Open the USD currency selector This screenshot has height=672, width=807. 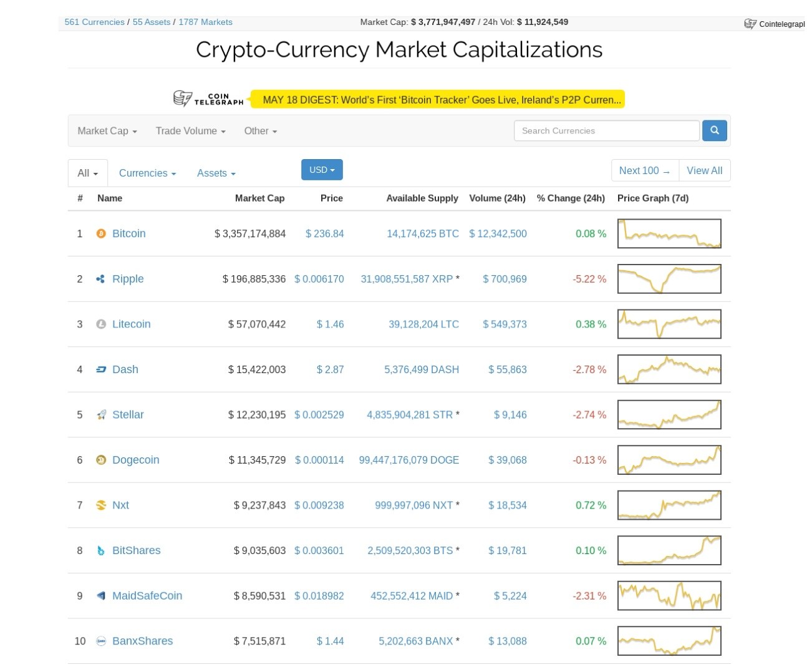point(322,170)
